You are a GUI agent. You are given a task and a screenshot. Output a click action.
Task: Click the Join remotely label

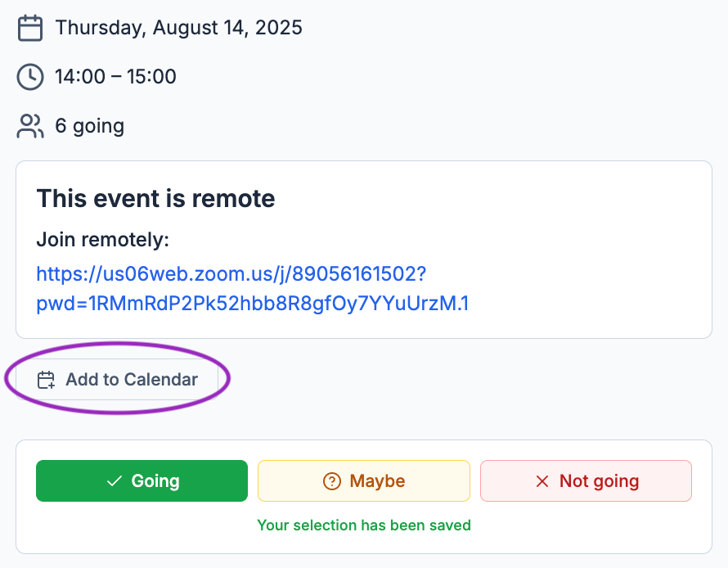pos(102,240)
